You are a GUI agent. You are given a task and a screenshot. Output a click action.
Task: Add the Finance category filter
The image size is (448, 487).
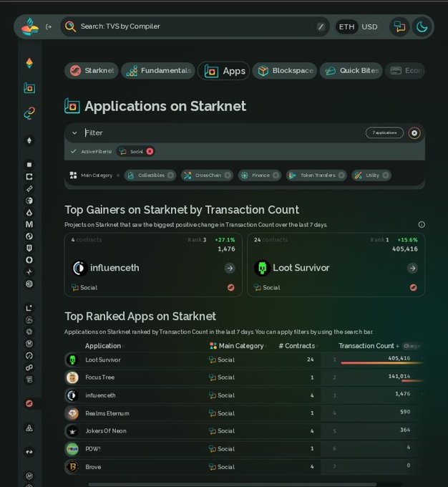click(260, 175)
